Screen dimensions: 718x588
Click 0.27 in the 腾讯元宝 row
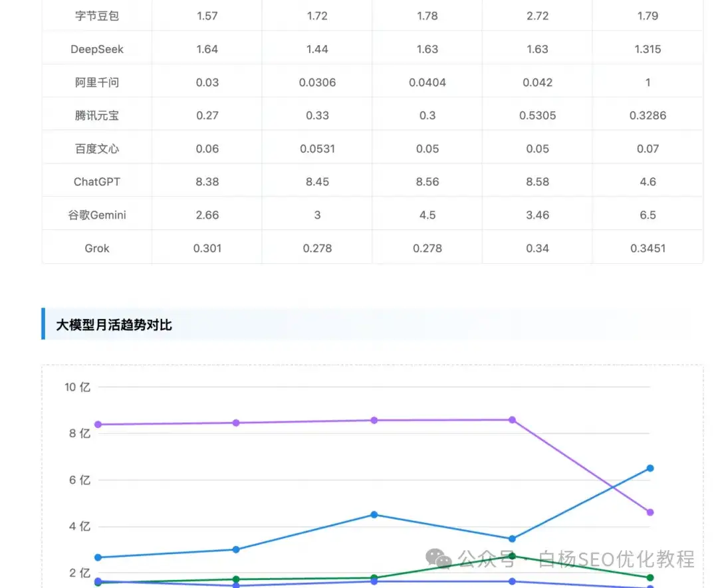(x=207, y=116)
